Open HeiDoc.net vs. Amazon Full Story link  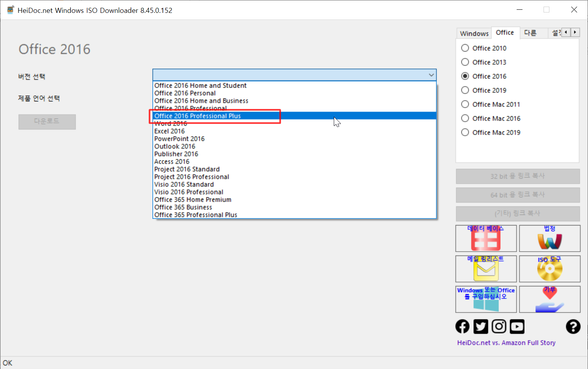click(x=506, y=343)
